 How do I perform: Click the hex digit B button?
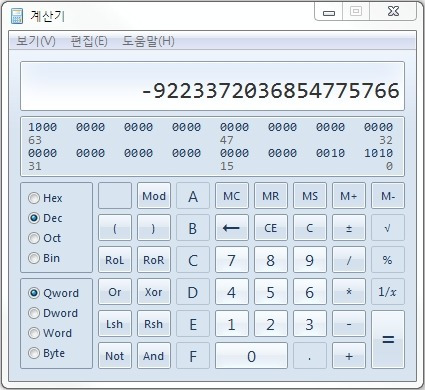[x=193, y=228]
